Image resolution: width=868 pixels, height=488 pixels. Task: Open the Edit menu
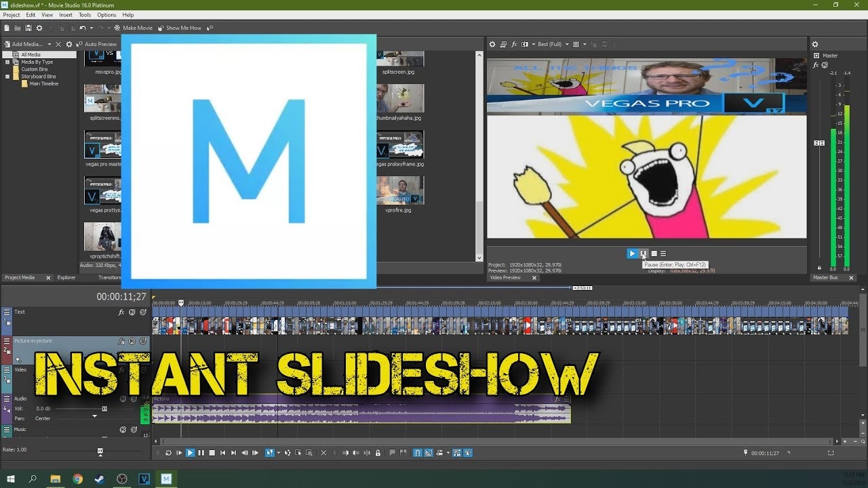[x=31, y=15]
